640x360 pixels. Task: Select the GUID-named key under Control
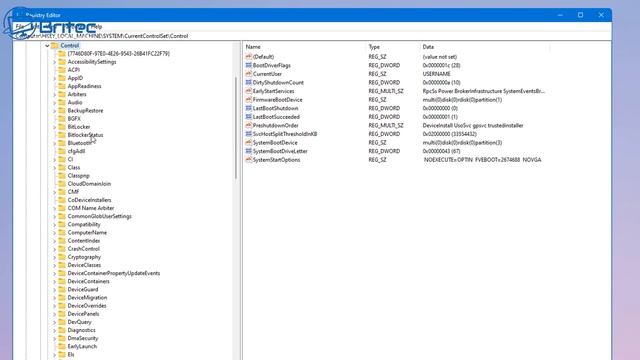coord(118,53)
